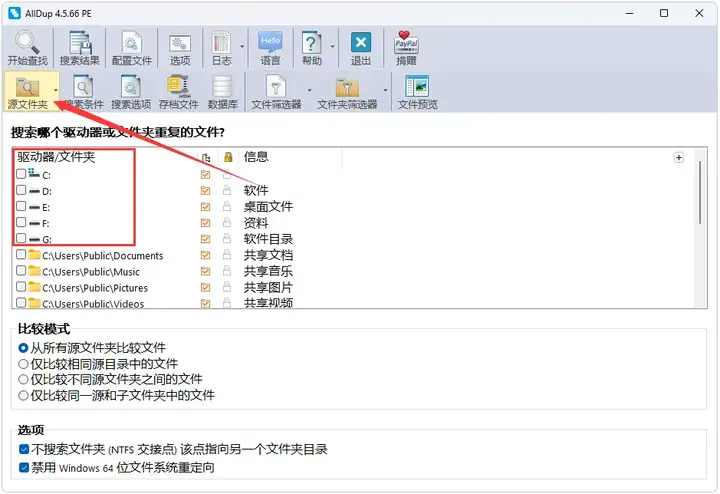Click the C: drive Windows icon
Viewport: 720px width, 494px height.
tap(34, 174)
